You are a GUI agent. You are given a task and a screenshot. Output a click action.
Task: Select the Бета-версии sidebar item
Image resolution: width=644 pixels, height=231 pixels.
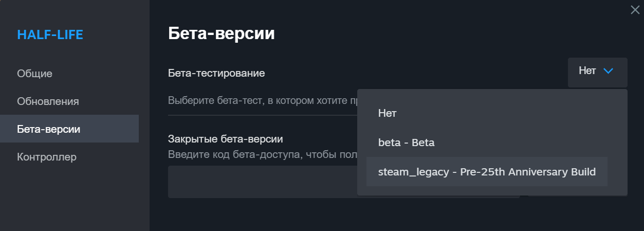tap(48, 129)
